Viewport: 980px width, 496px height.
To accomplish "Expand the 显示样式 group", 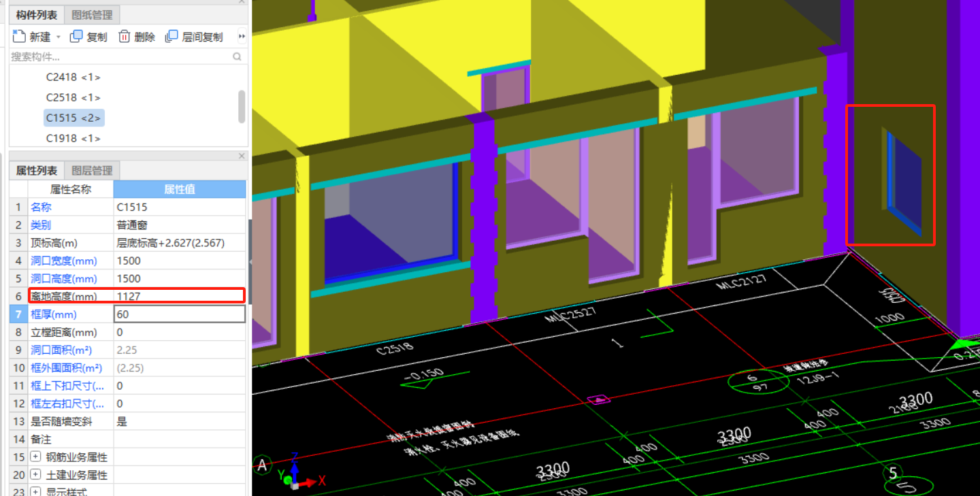I will coord(35,491).
